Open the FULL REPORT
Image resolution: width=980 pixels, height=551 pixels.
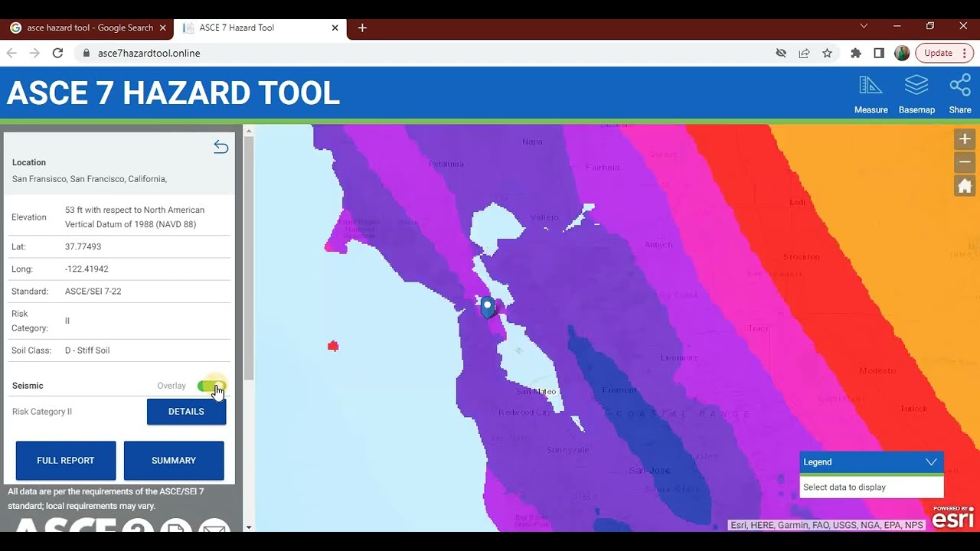click(66, 461)
